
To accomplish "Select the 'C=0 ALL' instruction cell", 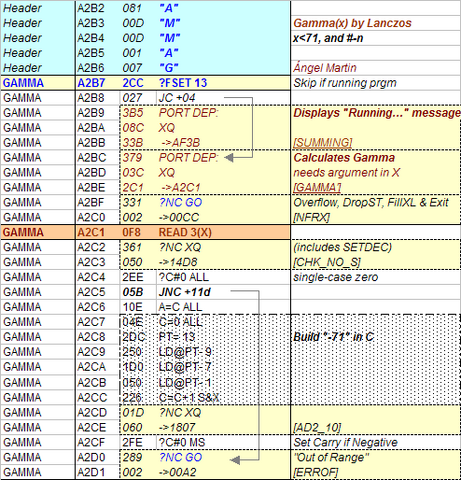I will click(180, 322).
